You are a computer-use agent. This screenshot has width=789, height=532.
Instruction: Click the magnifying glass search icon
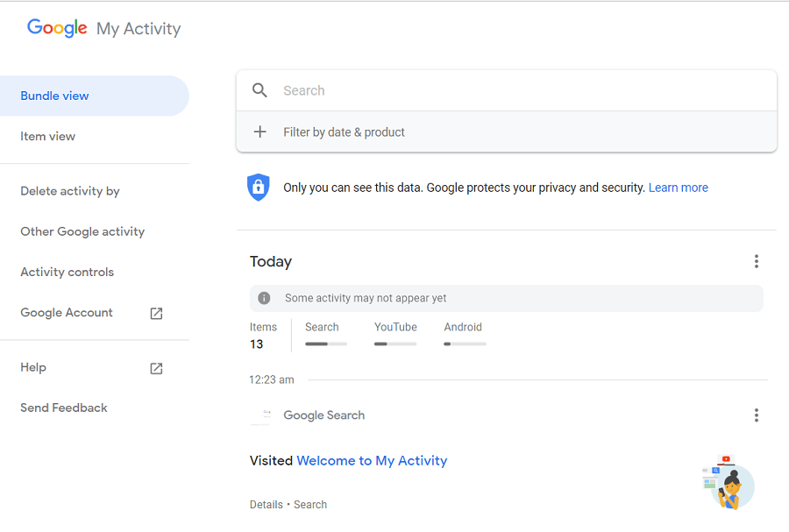tap(259, 90)
